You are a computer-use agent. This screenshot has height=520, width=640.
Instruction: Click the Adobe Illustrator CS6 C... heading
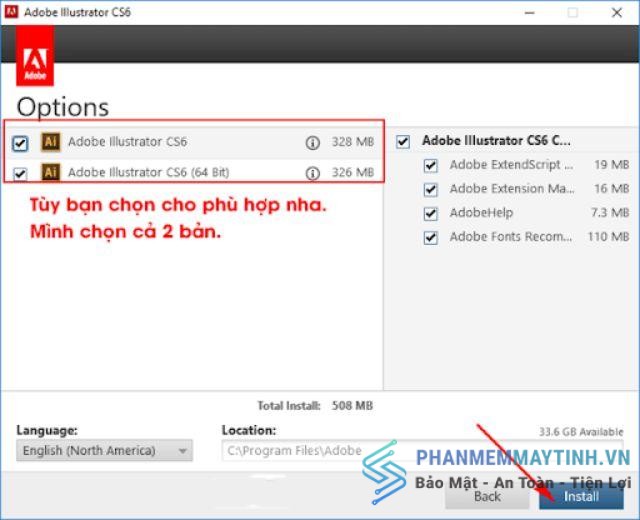496,140
